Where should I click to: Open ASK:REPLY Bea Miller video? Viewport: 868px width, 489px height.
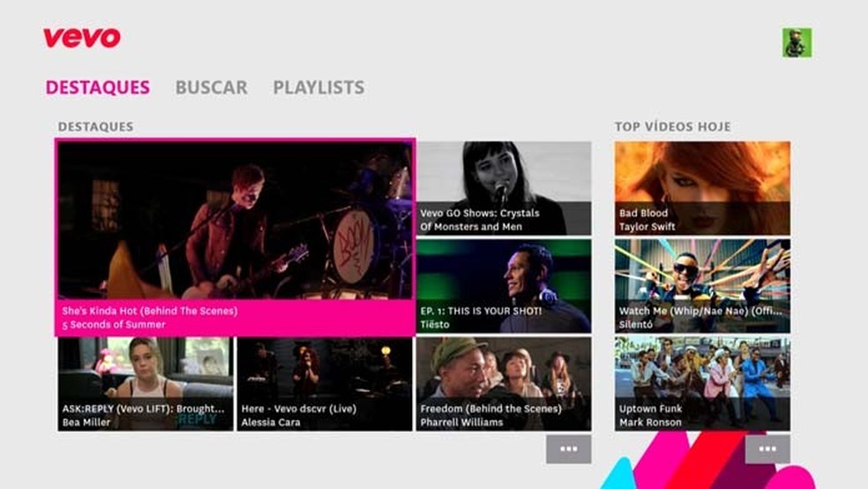point(146,384)
